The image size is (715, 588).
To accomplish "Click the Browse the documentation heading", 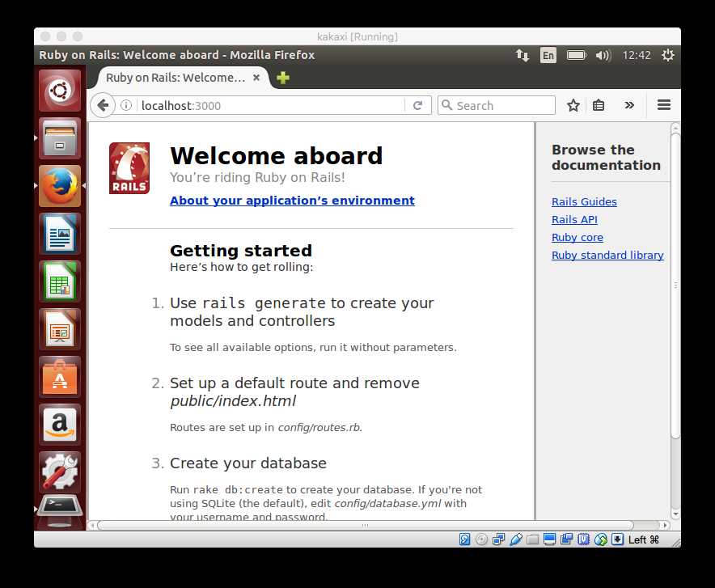I will (x=606, y=157).
